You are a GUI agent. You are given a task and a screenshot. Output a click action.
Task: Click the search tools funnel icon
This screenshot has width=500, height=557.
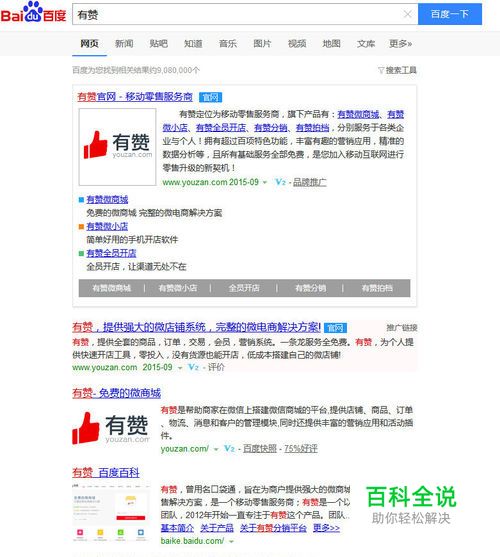coord(381,70)
